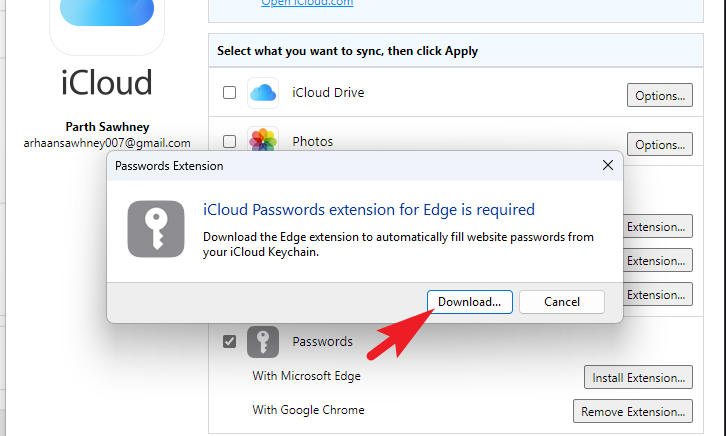
Task: Click the arhaansawhney007@gmail.com account email
Action: [107, 143]
